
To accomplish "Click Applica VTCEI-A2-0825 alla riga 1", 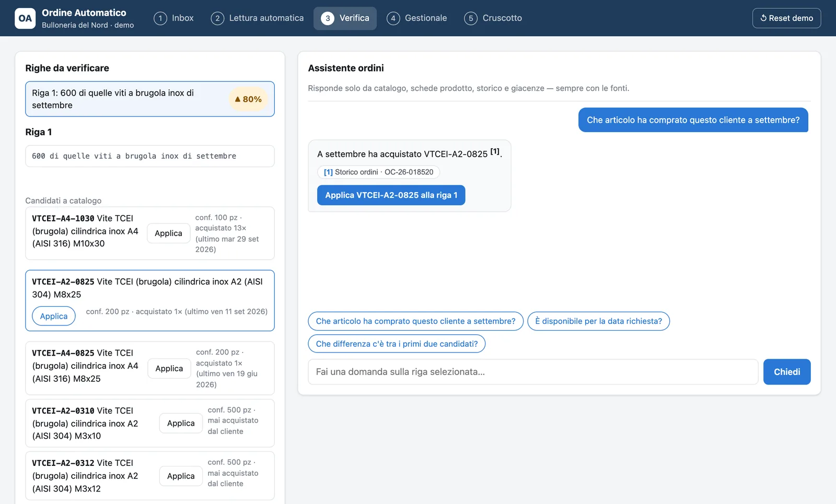I will [x=391, y=195].
